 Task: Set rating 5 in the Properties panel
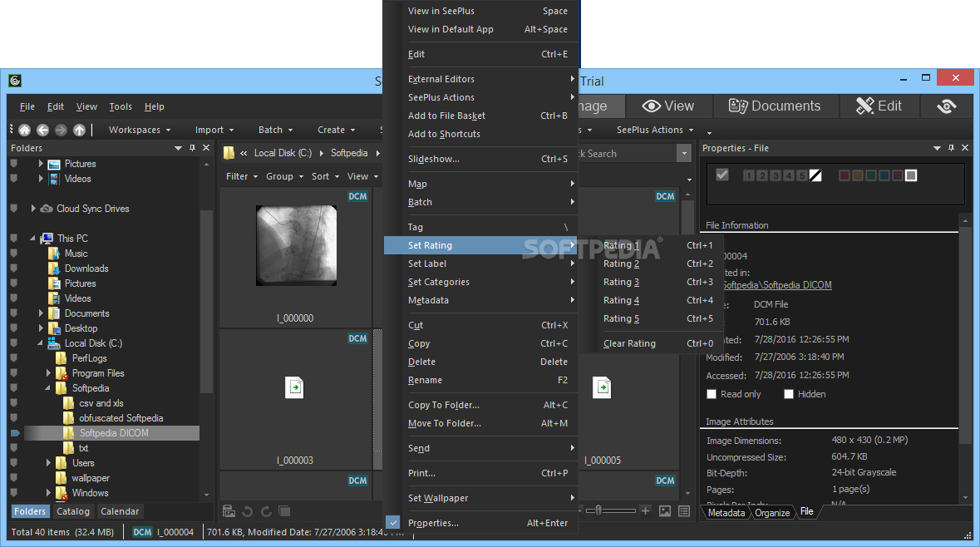tap(802, 175)
